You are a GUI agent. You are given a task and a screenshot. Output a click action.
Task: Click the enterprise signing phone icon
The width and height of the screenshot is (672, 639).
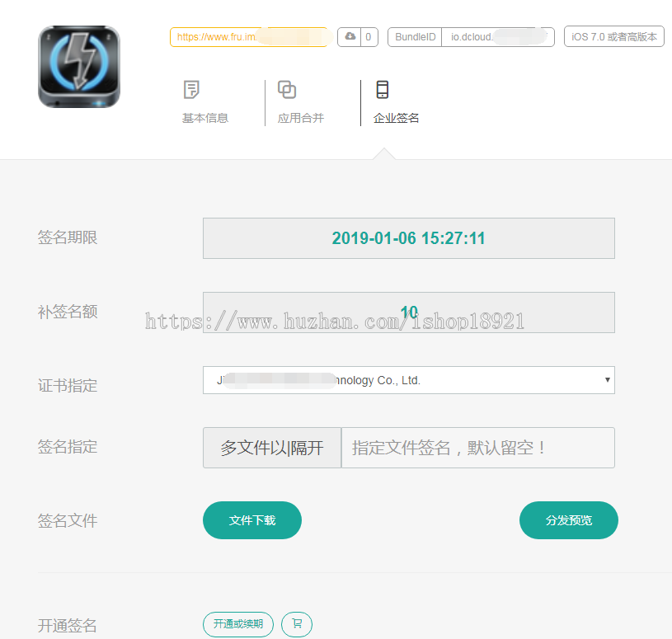click(x=383, y=90)
